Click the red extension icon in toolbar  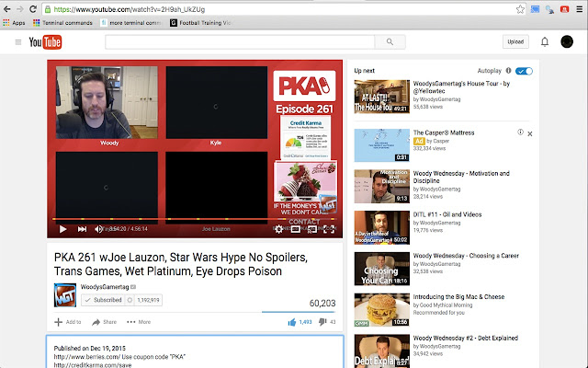pyautogui.click(x=564, y=9)
